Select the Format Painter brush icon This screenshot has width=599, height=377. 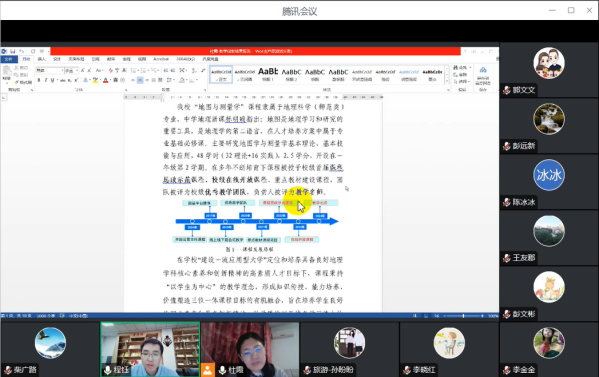tap(17, 82)
